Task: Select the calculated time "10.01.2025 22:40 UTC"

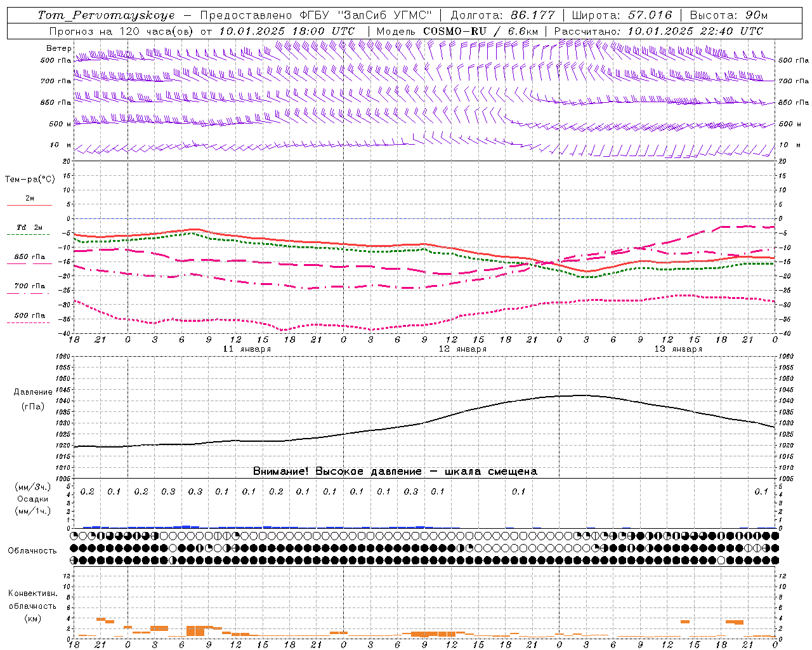Action: pyautogui.click(x=695, y=31)
